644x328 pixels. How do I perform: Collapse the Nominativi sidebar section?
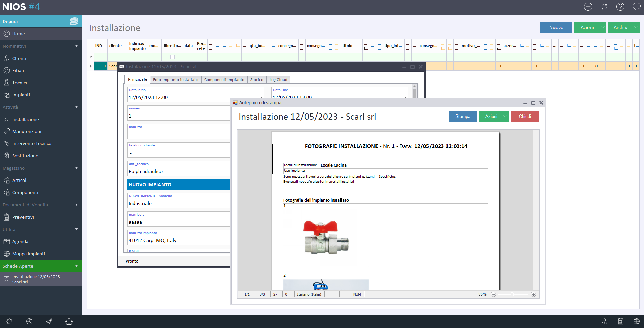[x=76, y=46]
